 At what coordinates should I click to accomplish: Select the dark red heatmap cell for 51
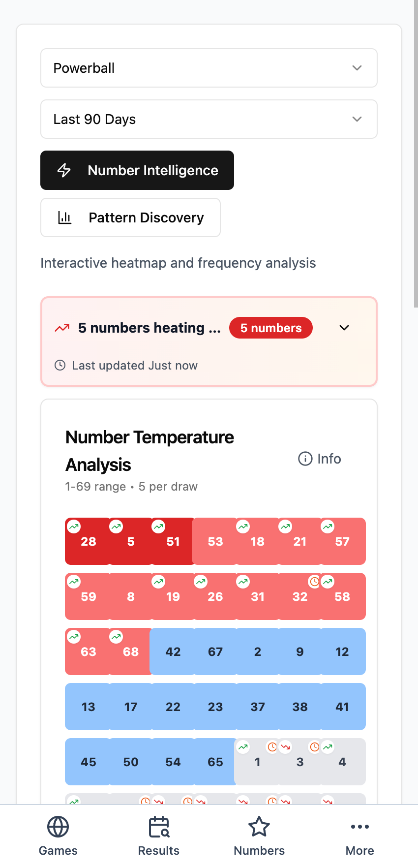[x=173, y=541]
